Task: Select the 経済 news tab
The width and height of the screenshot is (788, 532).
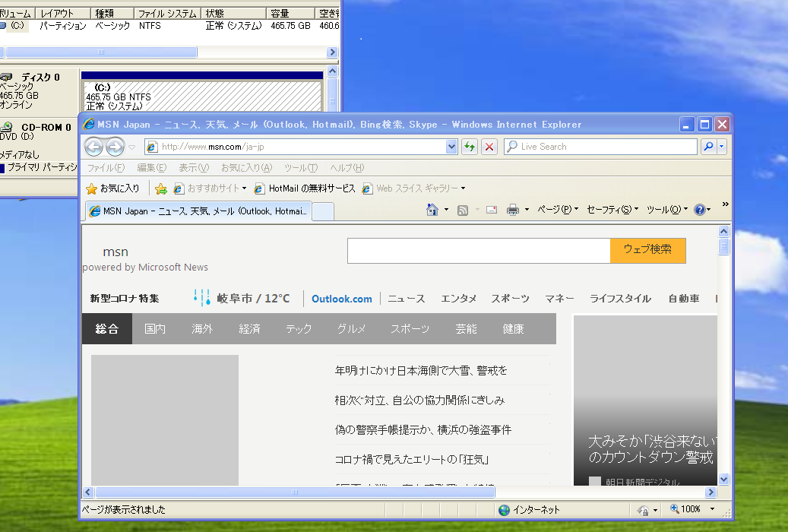Action: [x=249, y=329]
